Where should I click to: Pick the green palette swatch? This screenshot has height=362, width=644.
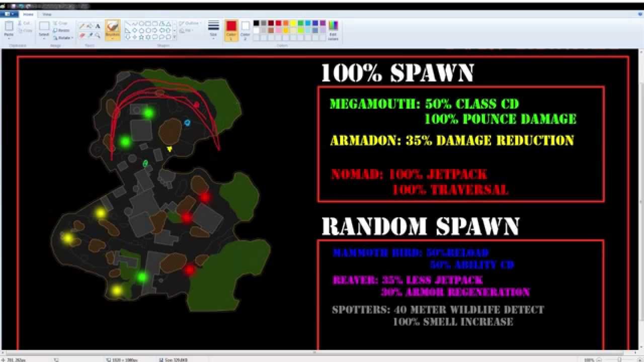pos(300,23)
